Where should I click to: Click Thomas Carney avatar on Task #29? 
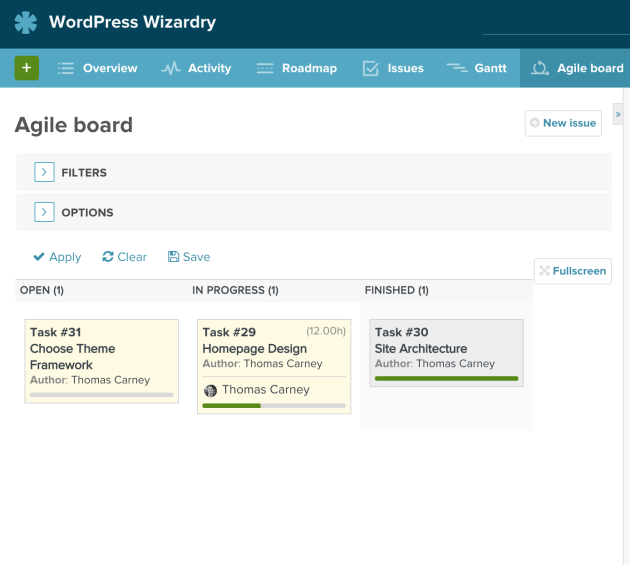pos(211,390)
